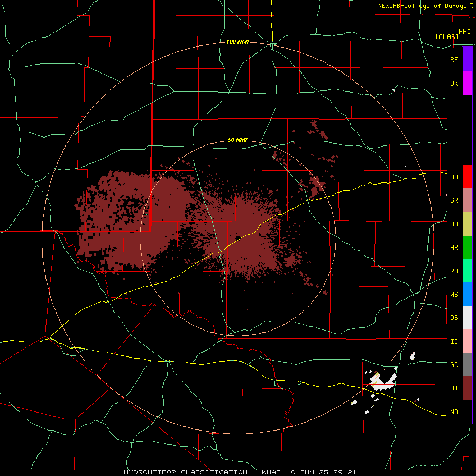This screenshot has width=476, height=476.
Task: Click the WS blue legend swatch
Action: 467,294
